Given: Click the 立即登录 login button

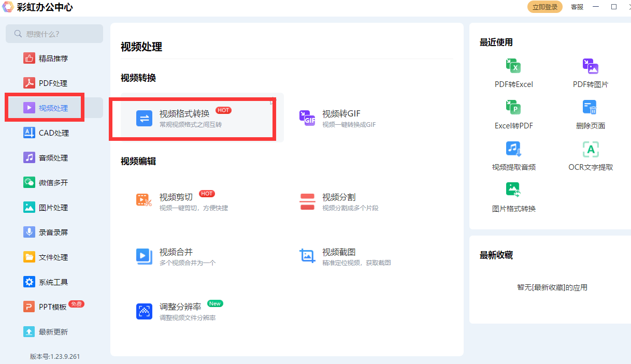Looking at the screenshot, I should click(544, 7).
